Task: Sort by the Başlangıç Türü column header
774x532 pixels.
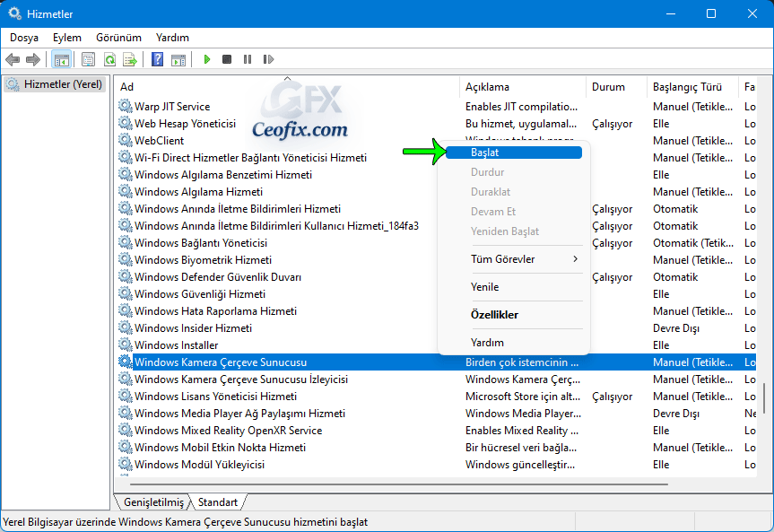Action: [692, 87]
